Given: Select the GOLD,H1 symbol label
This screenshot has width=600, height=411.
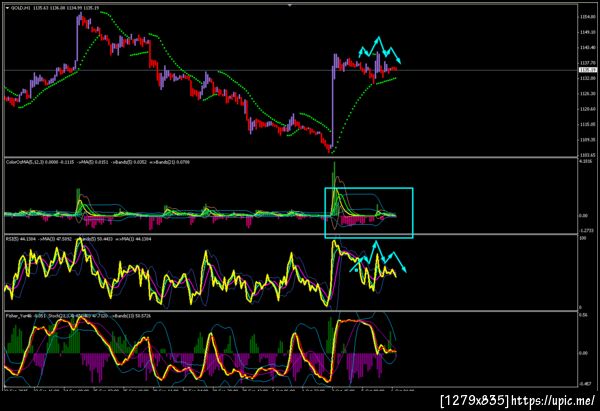Looking at the screenshot, I should (20, 8).
